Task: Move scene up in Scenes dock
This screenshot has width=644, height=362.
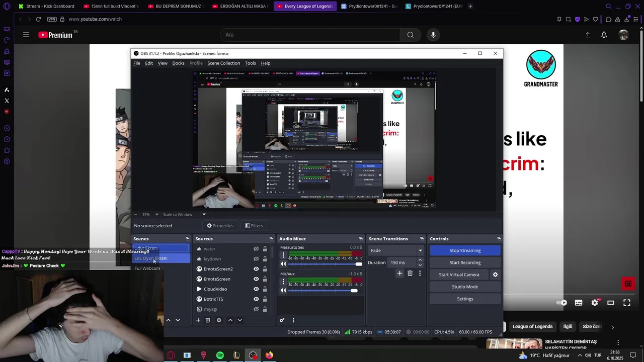Action: coord(169,320)
